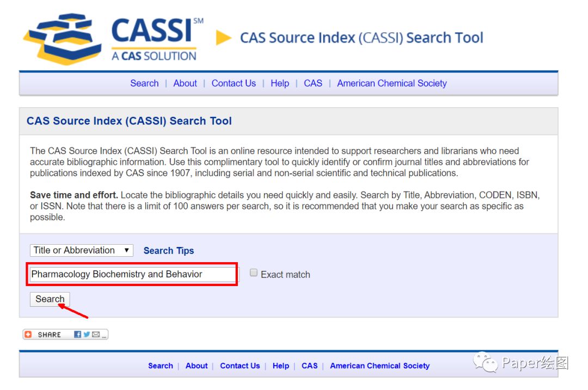Click the Facebook icon in Share bar
This screenshot has width=588, height=390.
pos(77,334)
